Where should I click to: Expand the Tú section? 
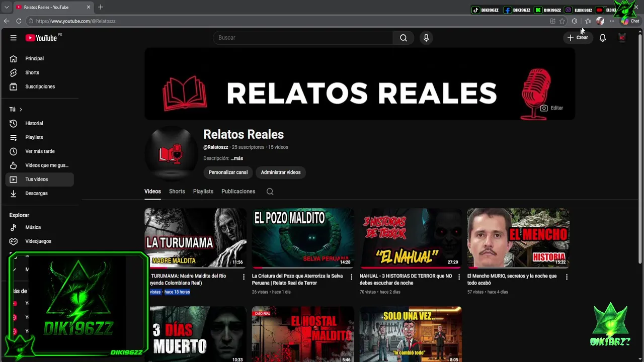pyautogui.click(x=16, y=109)
